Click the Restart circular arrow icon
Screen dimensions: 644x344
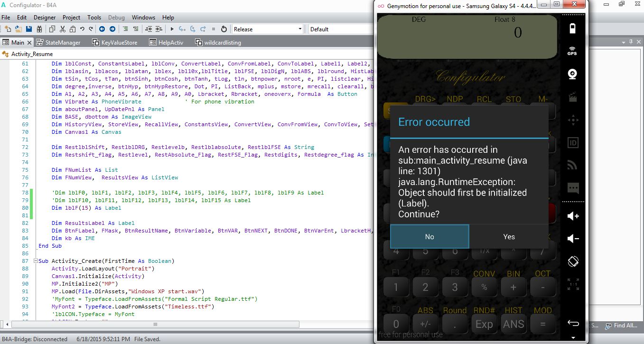point(224,29)
